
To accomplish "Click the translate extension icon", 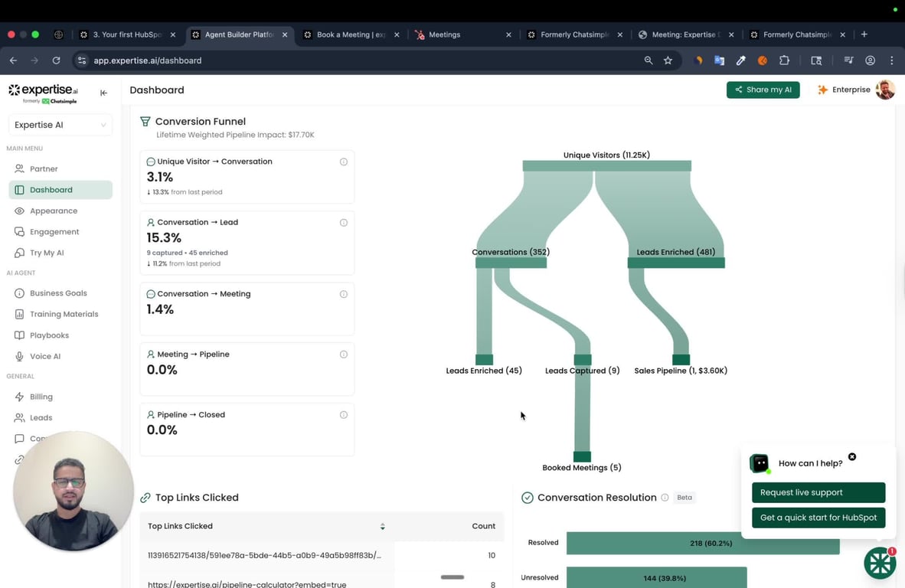I will pos(719,60).
